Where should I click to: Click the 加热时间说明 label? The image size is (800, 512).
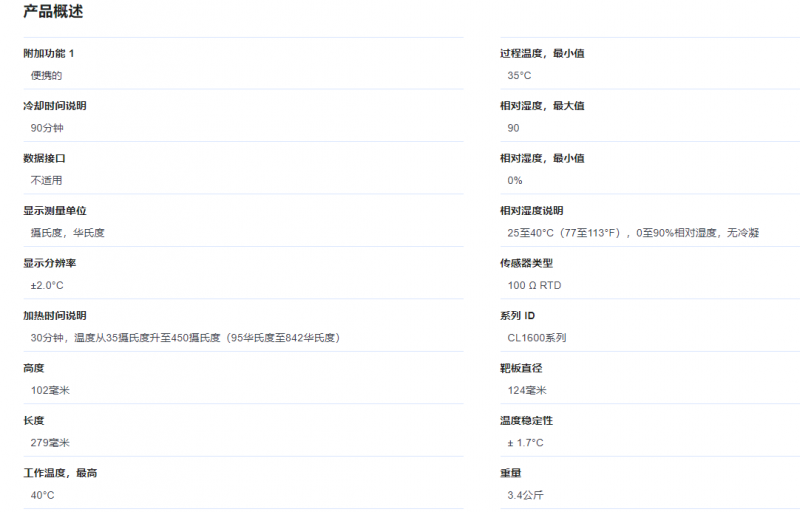(x=55, y=315)
